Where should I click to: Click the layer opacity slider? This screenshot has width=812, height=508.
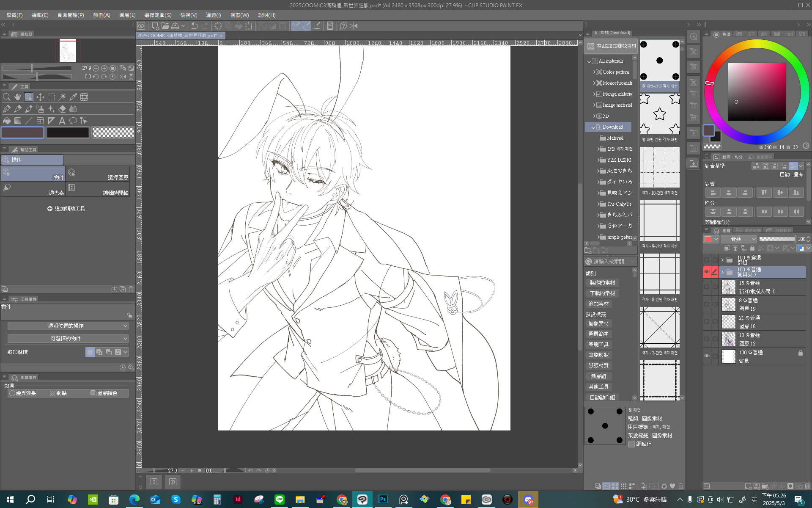coord(777,239)
